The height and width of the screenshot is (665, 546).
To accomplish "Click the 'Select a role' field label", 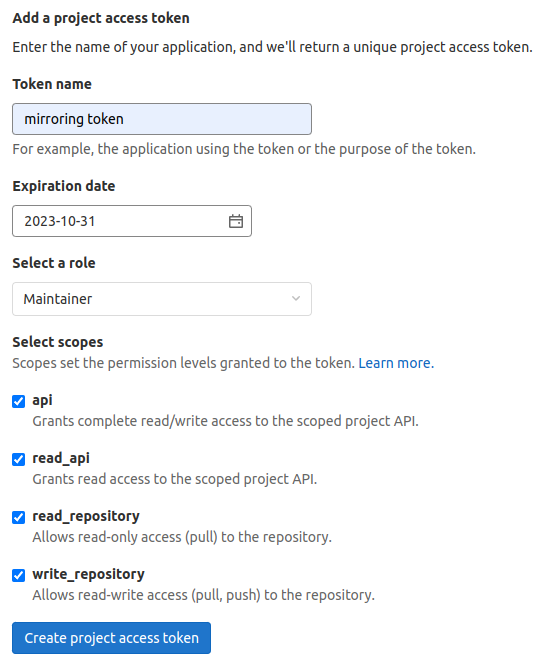I will pyautogui.click(x=54, y=263).
